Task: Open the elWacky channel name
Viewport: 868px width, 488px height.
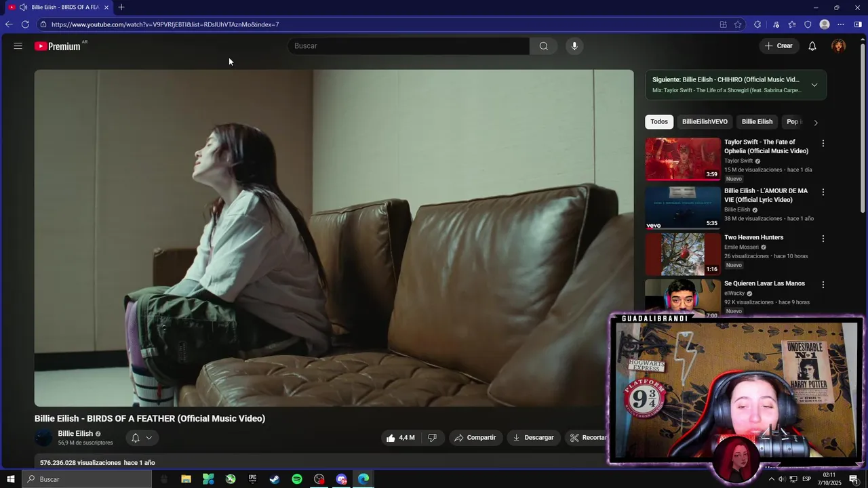Action: 734,293
